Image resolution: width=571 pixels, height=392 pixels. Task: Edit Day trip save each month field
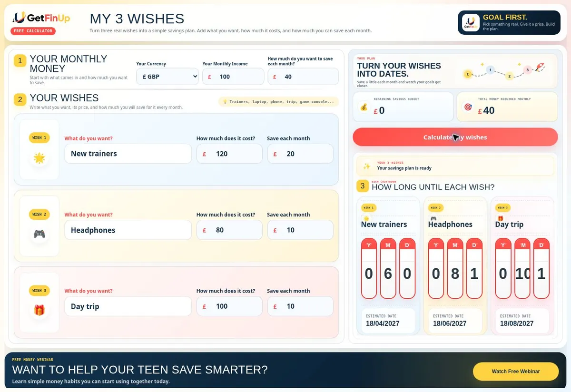300,306
